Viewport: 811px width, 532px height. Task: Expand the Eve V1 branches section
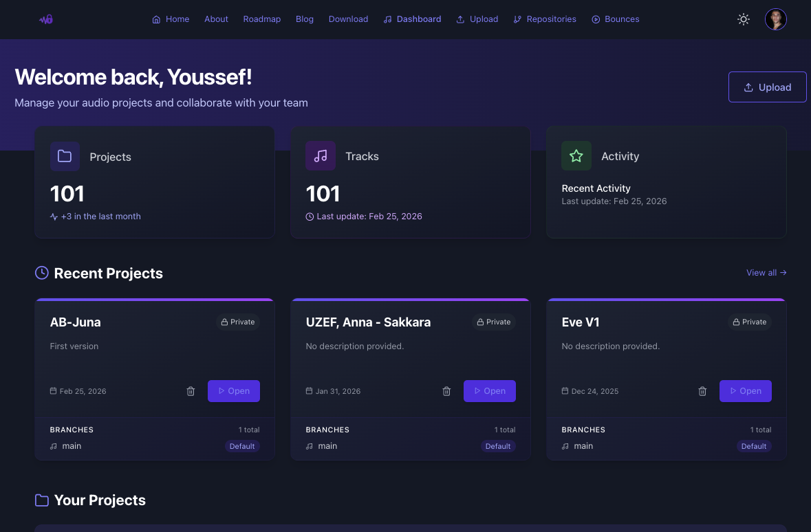583,446
